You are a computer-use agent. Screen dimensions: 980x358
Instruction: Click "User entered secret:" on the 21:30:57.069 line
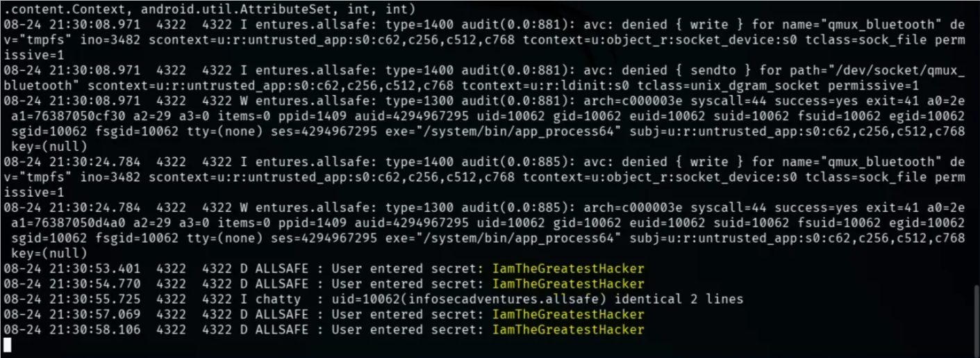click(x=408, y=314)
